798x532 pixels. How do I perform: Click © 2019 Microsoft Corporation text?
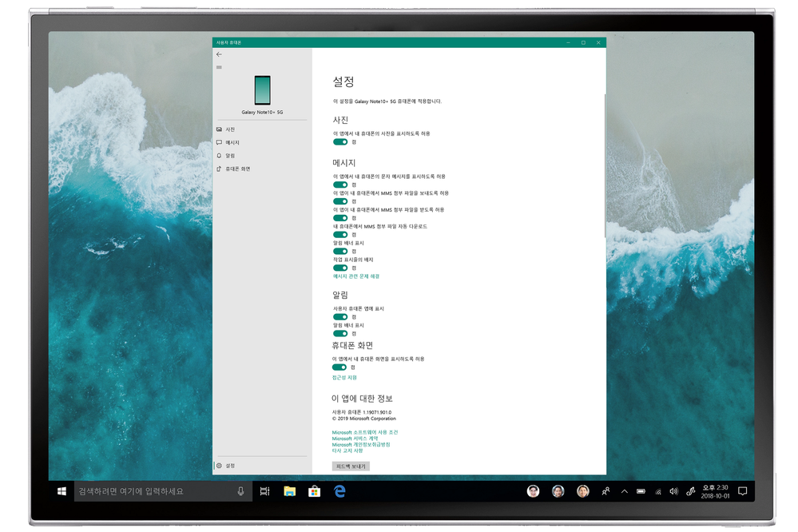[x=364, y=419]
